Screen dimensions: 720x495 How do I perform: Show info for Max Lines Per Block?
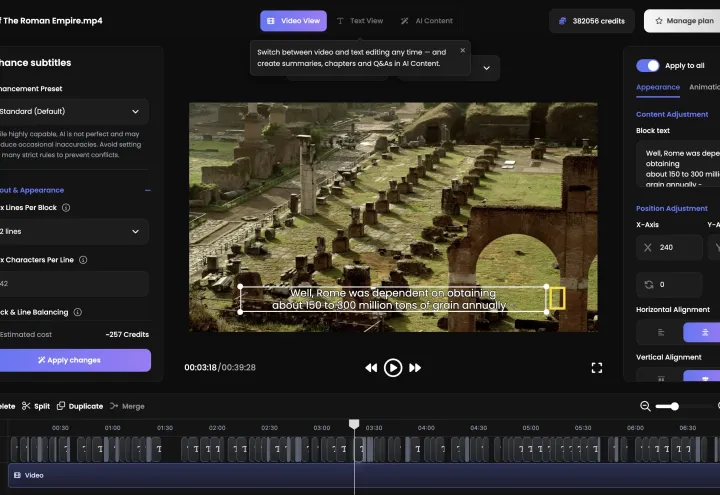click(66, 208)
